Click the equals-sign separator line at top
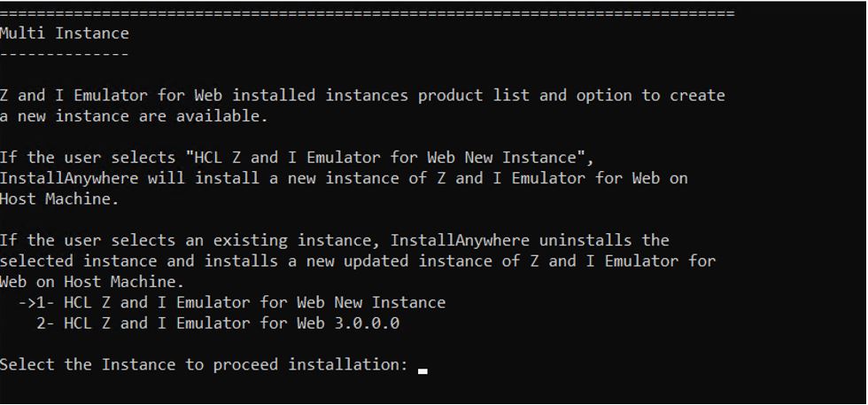The width and height of the screenshot is (868, 405). pyautogui.click(x=367, y=14)
